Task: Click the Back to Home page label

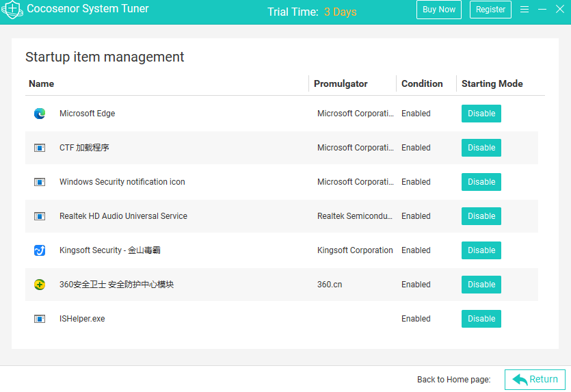Action: click(454, 380)
